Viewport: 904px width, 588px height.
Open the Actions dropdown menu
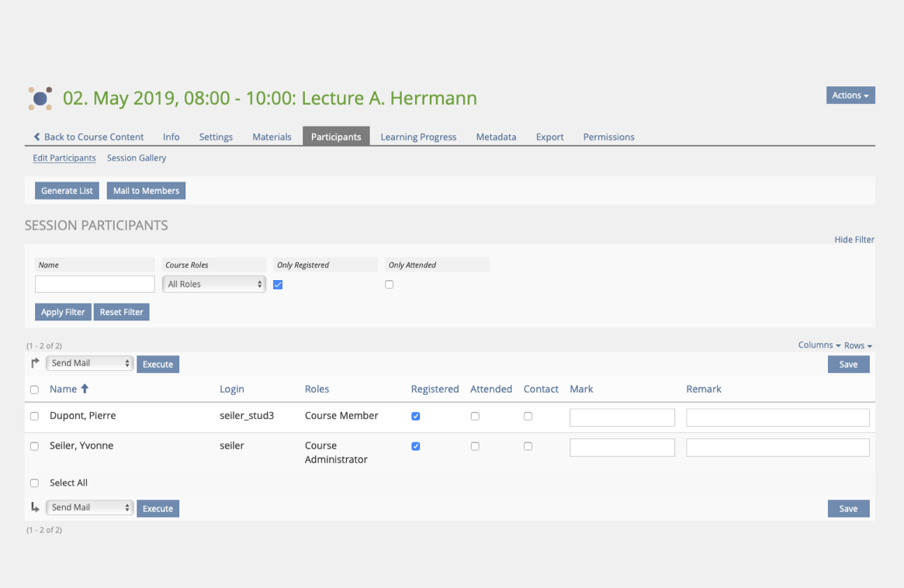850,95
